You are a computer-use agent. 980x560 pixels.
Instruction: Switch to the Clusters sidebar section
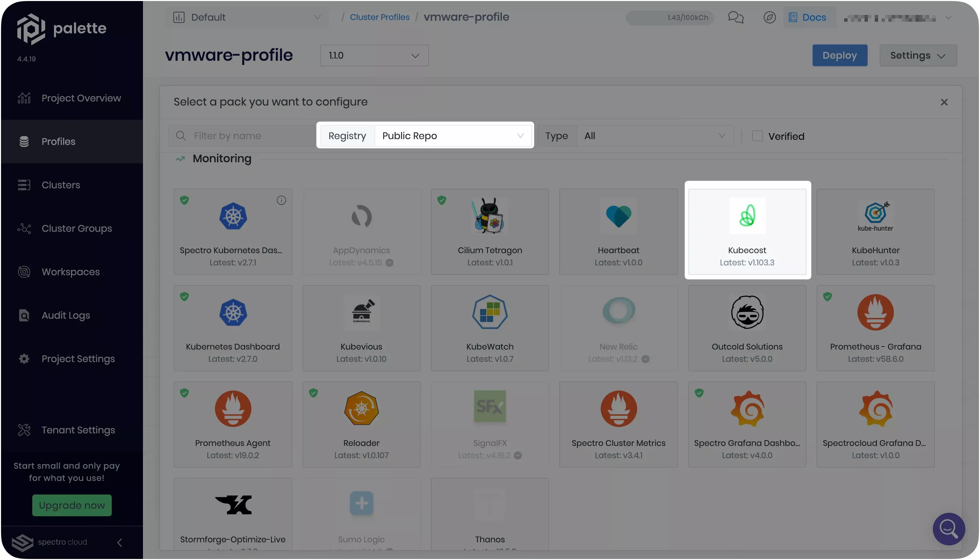pos(60,185)
